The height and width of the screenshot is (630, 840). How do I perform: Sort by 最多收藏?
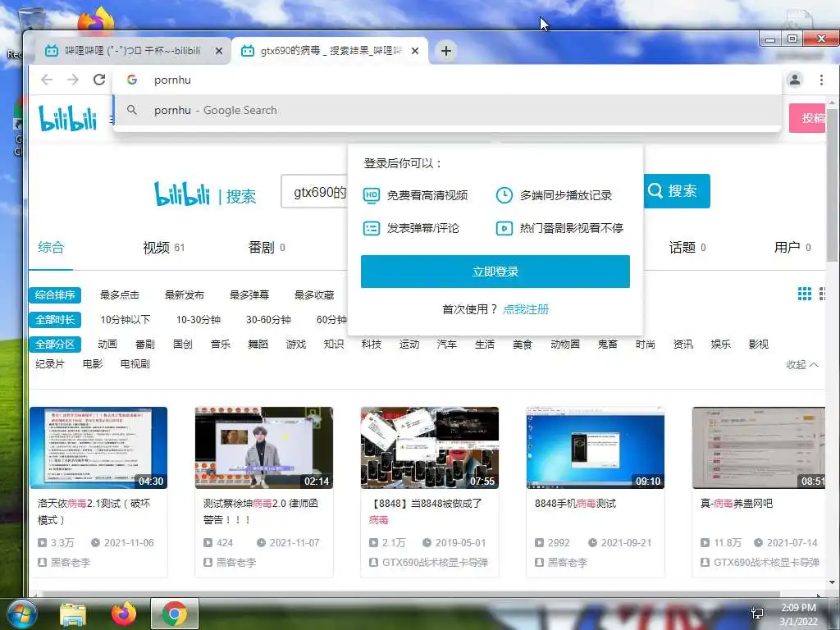[x=314, y=295]
